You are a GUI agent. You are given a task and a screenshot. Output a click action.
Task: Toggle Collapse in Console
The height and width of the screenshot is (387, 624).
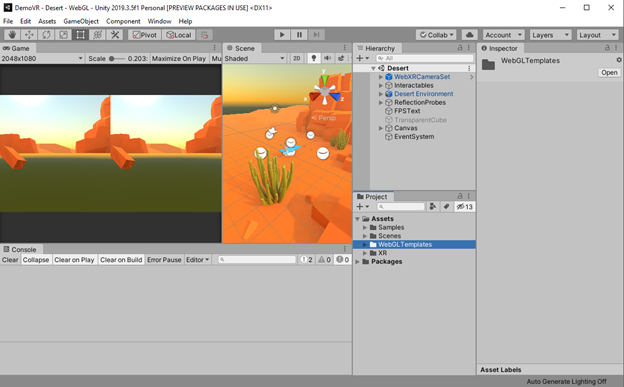pyautogui.click(x=36, y=260)
